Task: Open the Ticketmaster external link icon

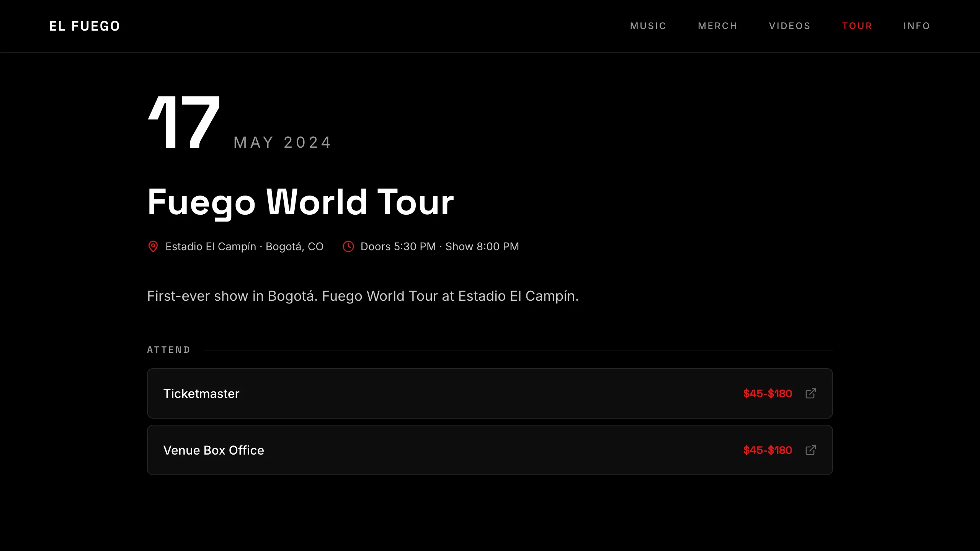Action: (810, 393)
